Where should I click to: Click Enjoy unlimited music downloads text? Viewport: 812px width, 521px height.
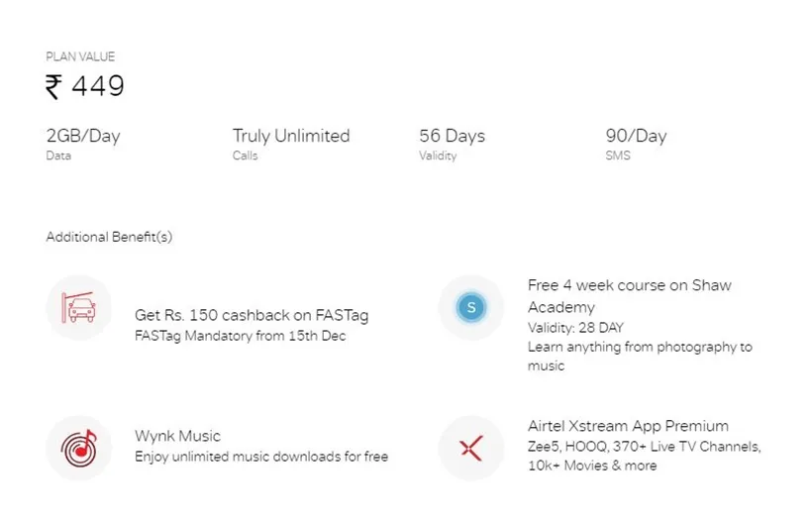261,457
